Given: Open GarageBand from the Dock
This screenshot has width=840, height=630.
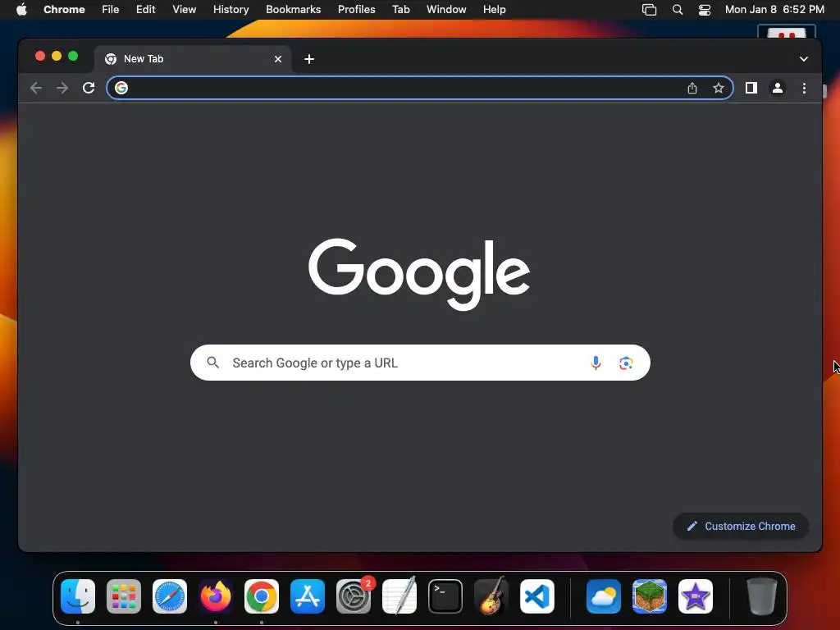Looking at the screenshot, I should pos(491,596).
